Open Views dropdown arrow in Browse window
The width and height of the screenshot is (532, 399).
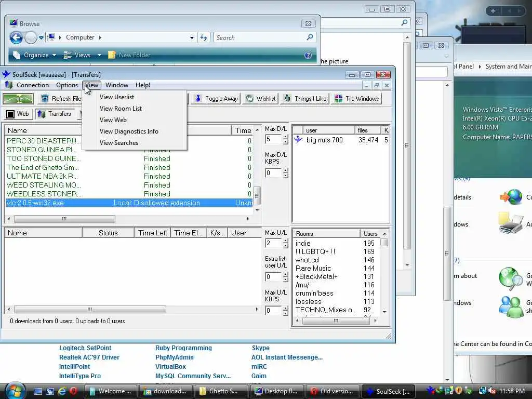point(99,55)
